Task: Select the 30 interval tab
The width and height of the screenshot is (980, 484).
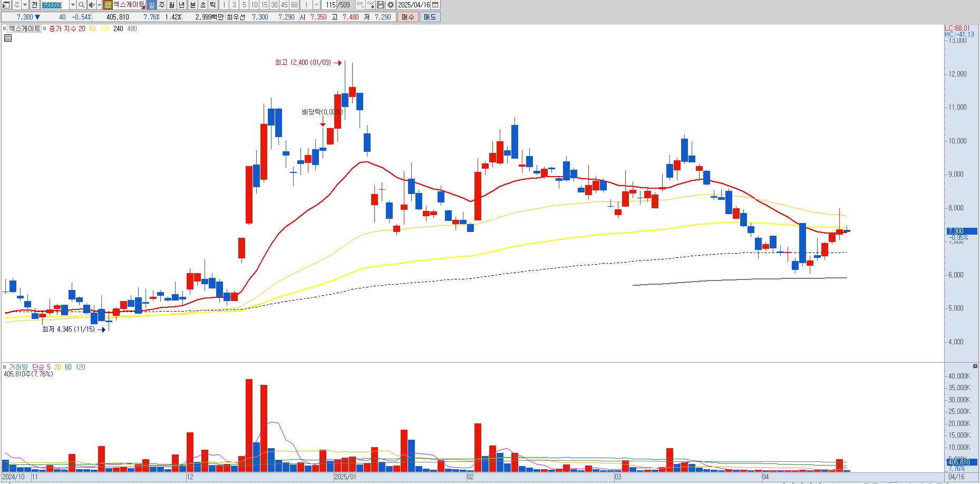Action: pos(274,5)
